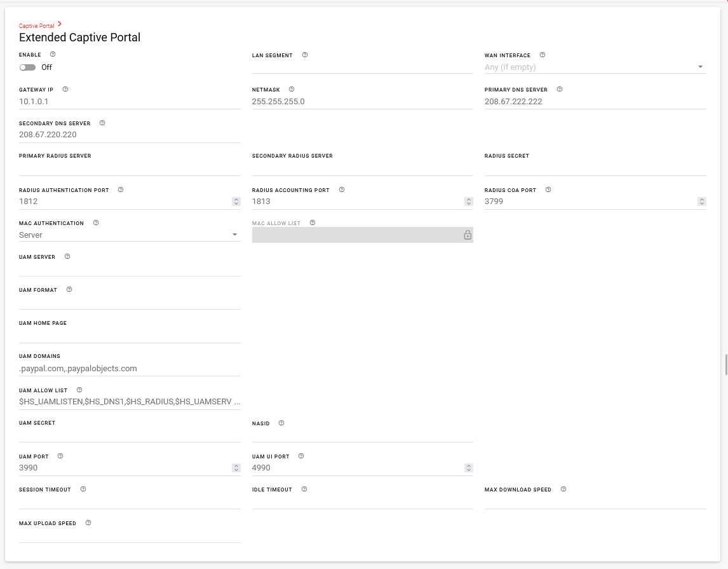Open the help tooltip for Enable
Viewport: 728px width, 569px height.
point(53,54)
